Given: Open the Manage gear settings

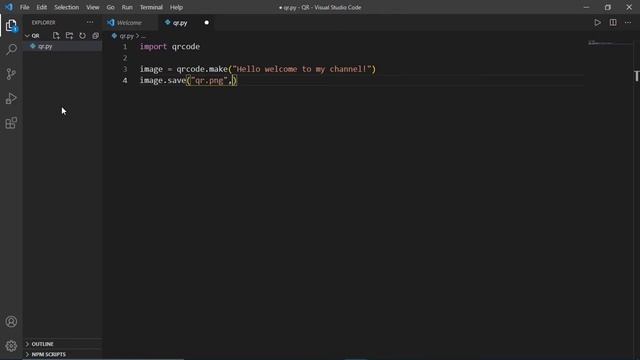Looking at the screenshot, I should click(x=11, y=346).
